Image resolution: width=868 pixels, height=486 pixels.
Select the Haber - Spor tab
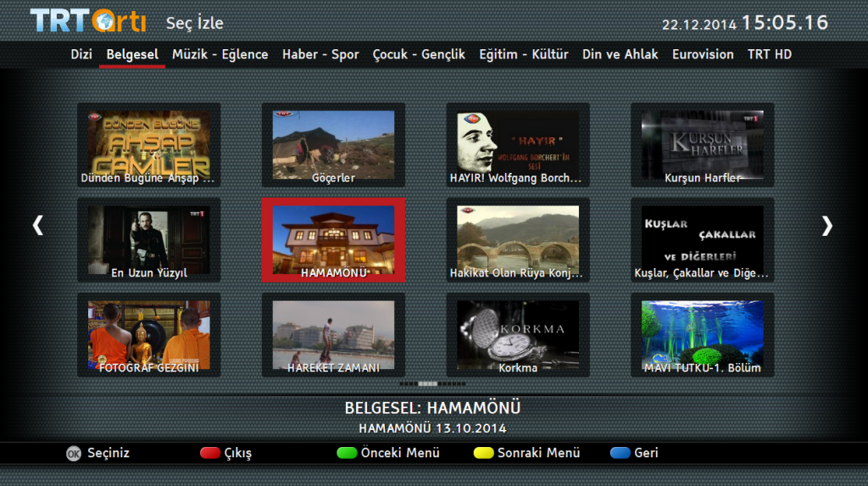coord(320,54)
